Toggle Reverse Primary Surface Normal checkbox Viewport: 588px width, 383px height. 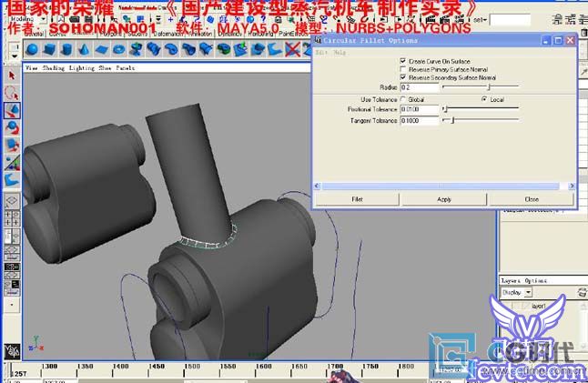[403, 69]
